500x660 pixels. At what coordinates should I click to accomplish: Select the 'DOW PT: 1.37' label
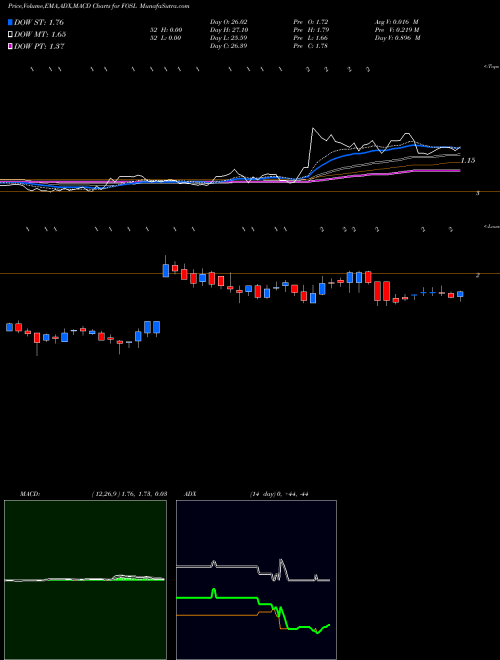point(39,47)
